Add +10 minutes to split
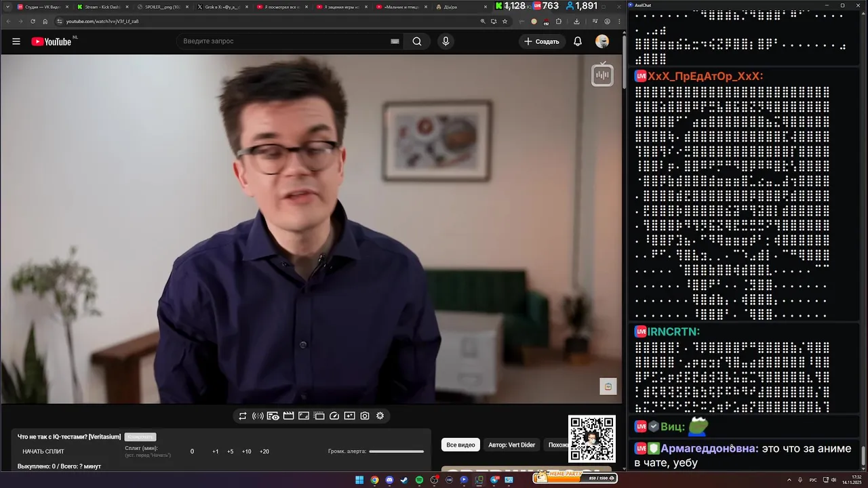This screenshot has width=868, height=488. pos(247,451)
